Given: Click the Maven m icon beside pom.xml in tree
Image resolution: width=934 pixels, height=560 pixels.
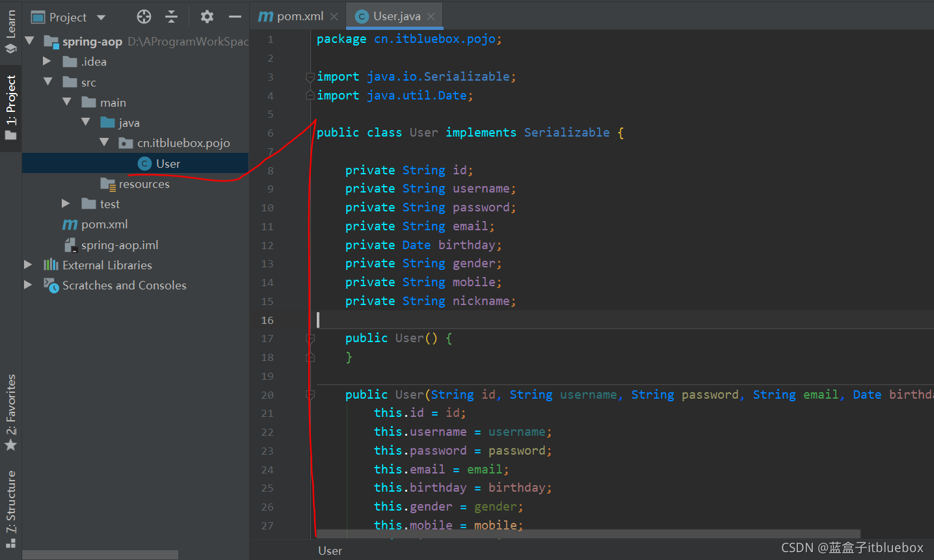Looking at the screenshot, I should click(70, 224).
